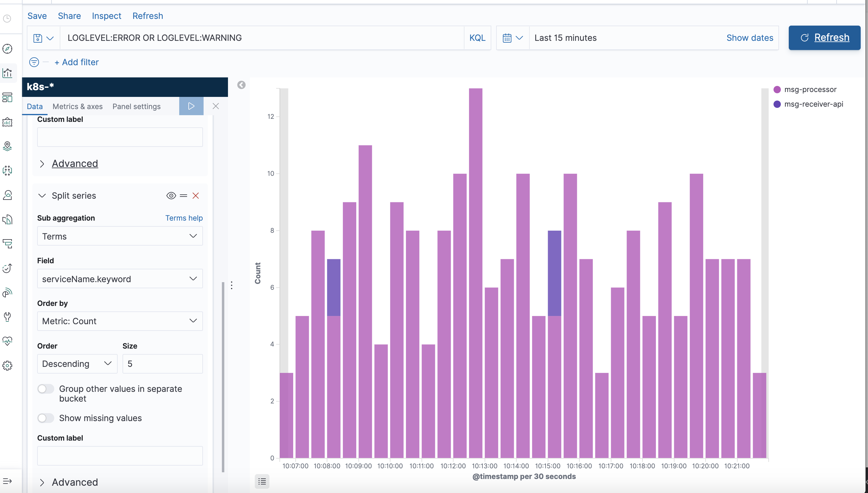This screenshot has height=493, width=868.
Task: Open the calendar quick time menu
Action: point(513,38)
